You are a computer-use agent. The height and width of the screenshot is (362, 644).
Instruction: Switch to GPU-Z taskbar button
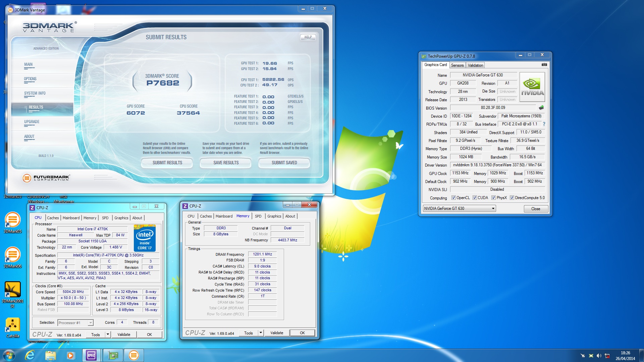[113, 355]
